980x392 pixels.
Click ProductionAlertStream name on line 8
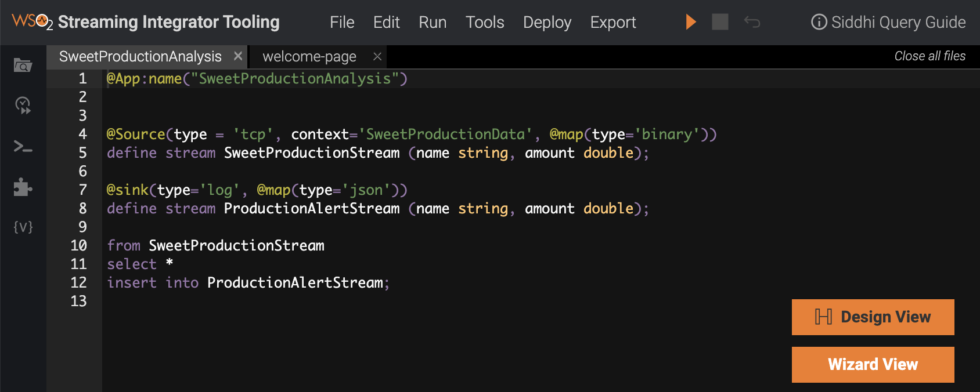pos(312,208)
